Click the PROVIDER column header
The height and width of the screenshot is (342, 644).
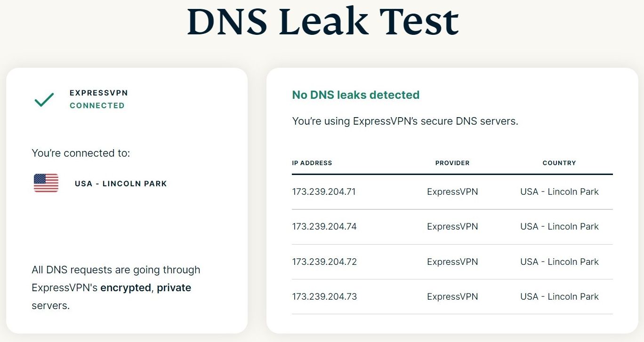452,163
